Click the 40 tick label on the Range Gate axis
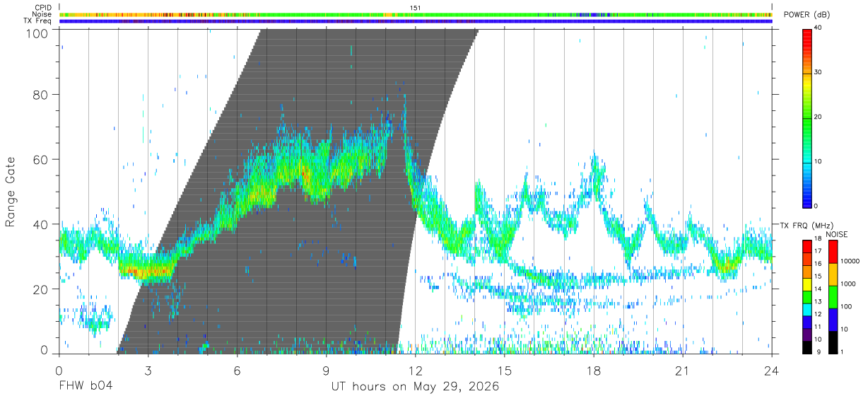The width and height of the screenshot is (868, 401). pos(41,224)
